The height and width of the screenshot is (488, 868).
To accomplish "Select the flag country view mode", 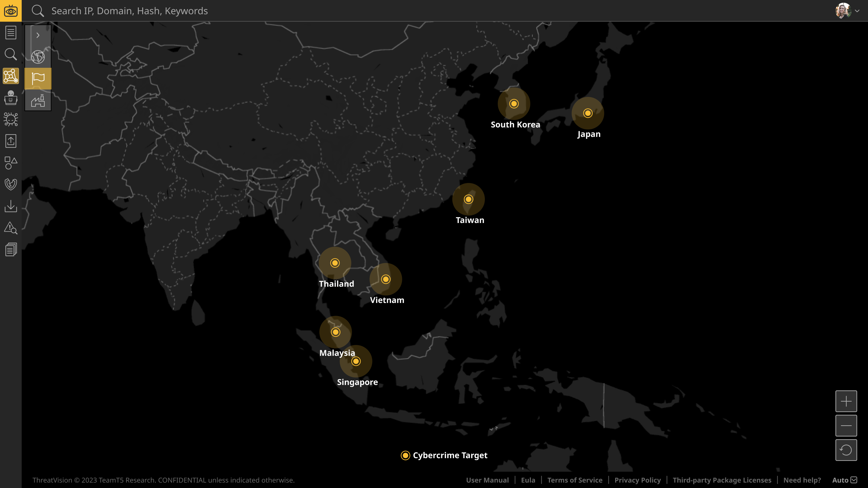I will tap(38, 78).
